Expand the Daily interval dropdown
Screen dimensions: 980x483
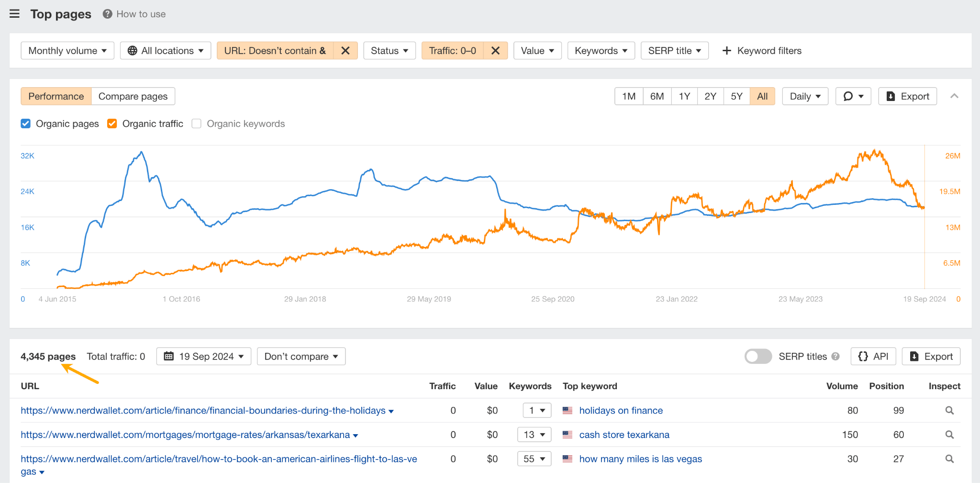click(x=805, y=96)
